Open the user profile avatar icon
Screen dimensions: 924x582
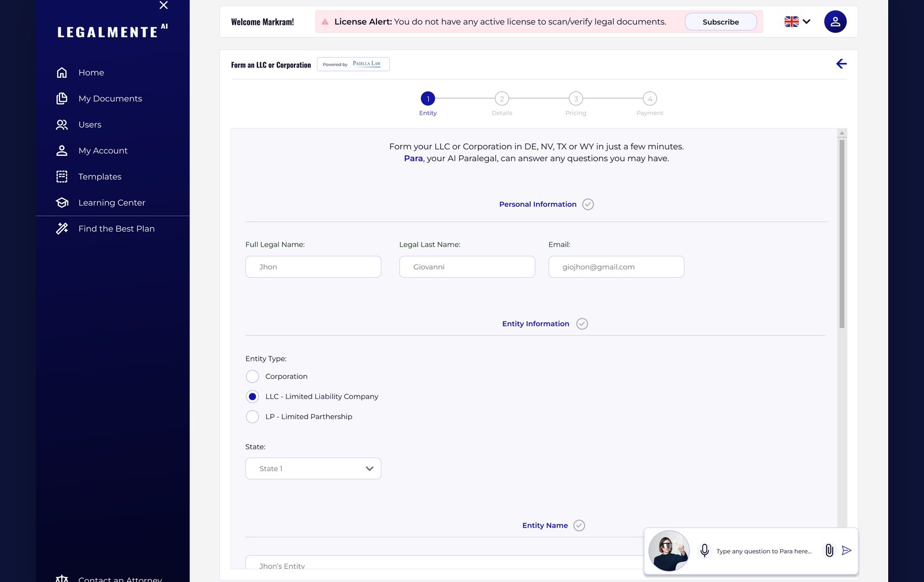coord(835,21)
